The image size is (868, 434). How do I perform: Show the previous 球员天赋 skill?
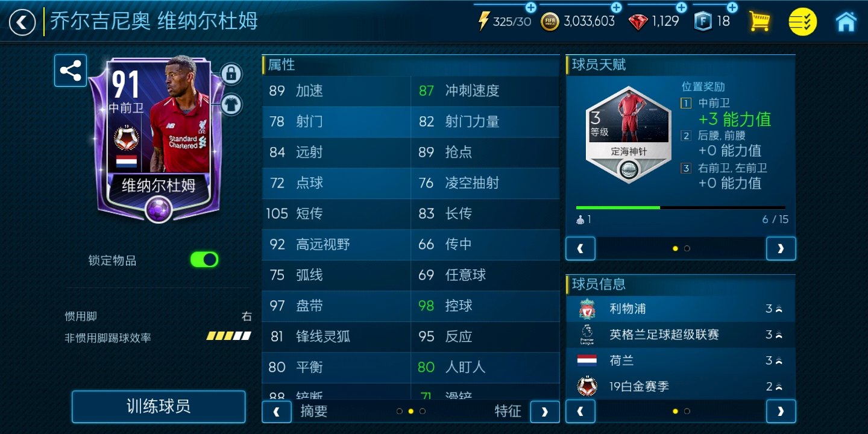pos(580,248)
